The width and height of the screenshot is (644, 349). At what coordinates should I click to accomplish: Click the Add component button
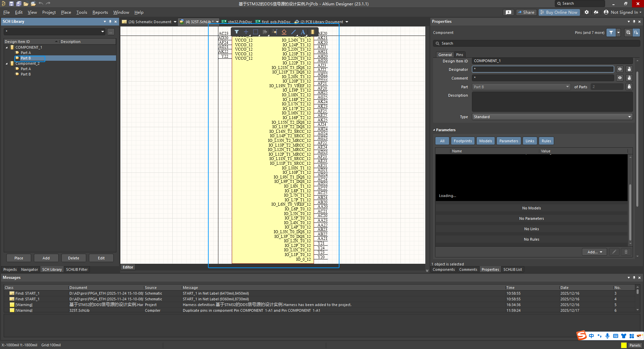tap(46, 258)
